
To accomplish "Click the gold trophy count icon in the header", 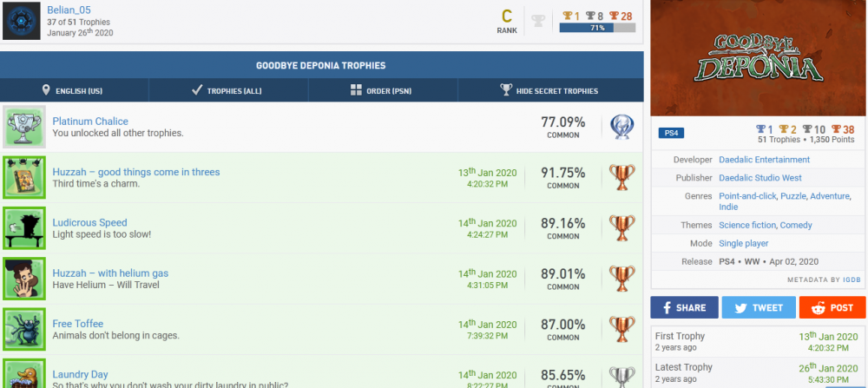I will [x=567, y=16].
